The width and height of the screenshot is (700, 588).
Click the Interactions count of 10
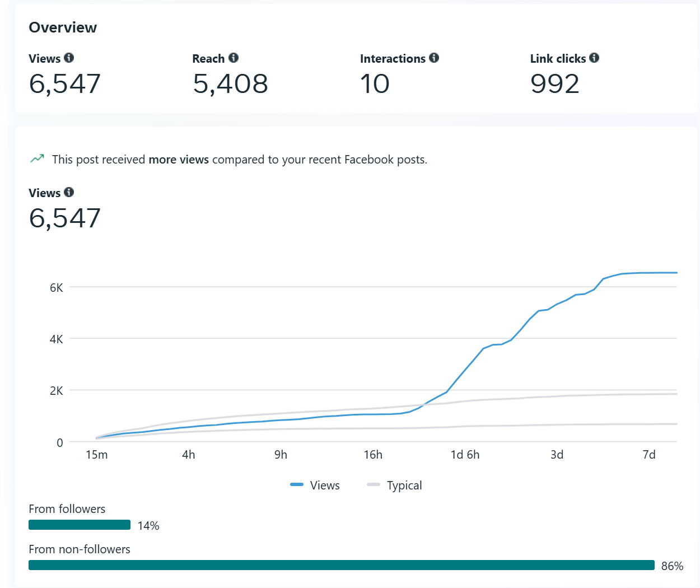[x=375, y=84]
